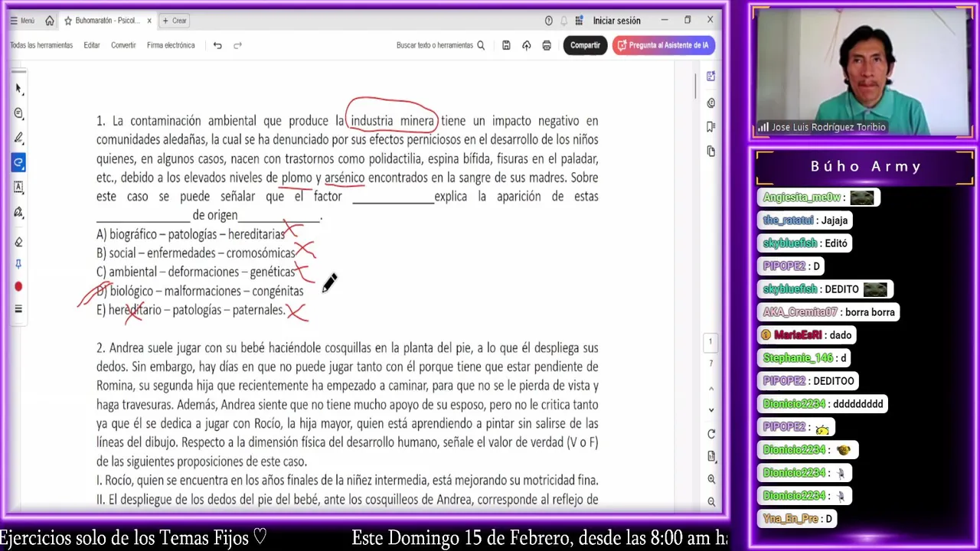The height and width of the screenshot is (551, 980).
Task: Undo the last action
Action: coord(217,45)
